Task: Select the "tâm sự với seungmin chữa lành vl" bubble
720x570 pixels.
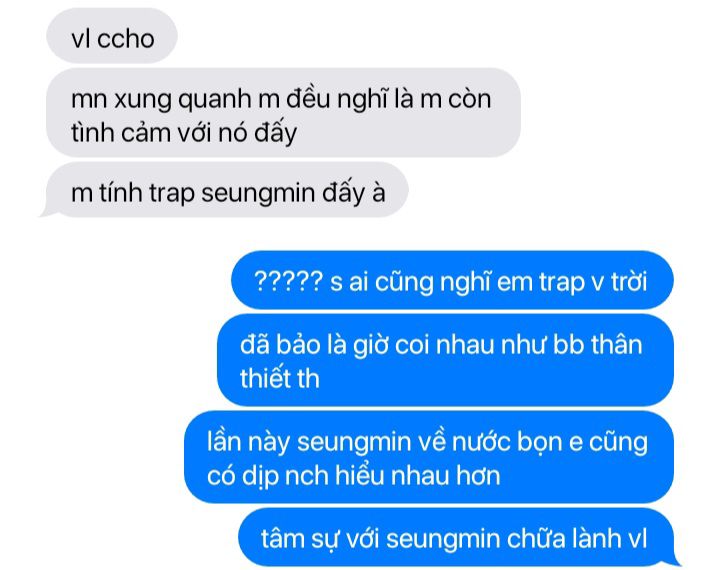Action: pos(457,537)
